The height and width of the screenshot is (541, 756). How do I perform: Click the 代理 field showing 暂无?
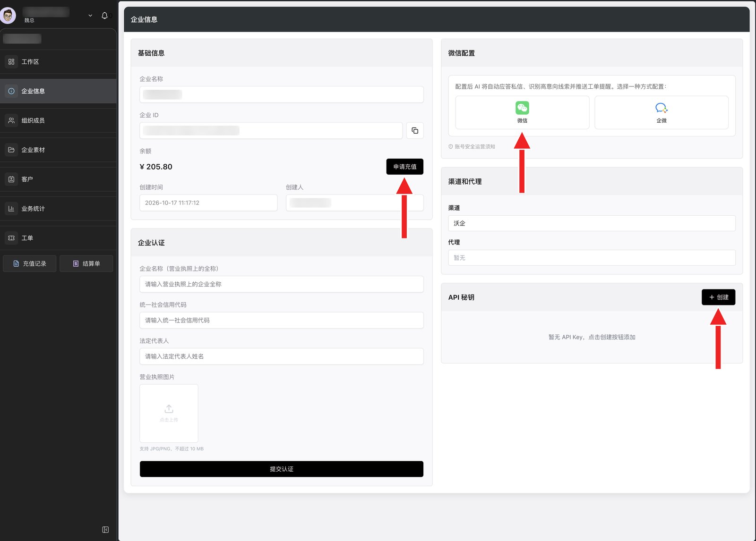point(592,258)
